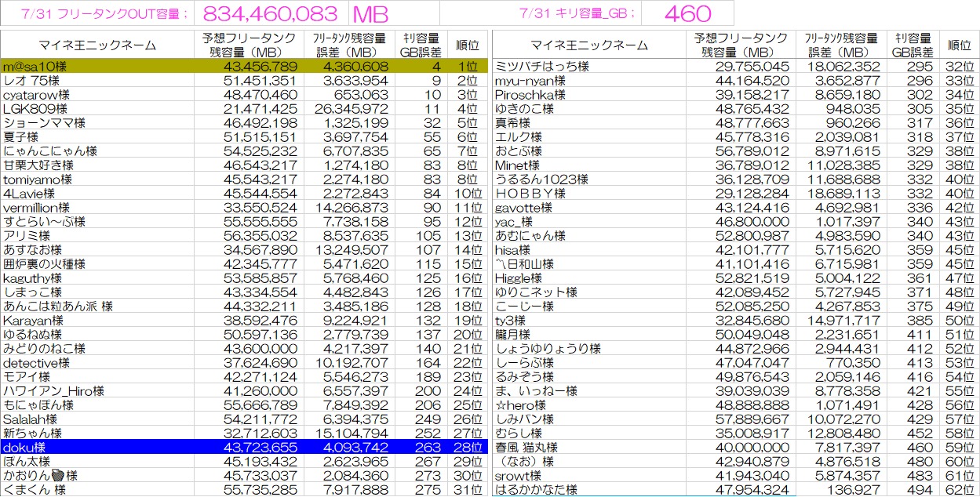Select Piroschka様 name cell
Screen dimensions: 980x497
coord(589,95)
